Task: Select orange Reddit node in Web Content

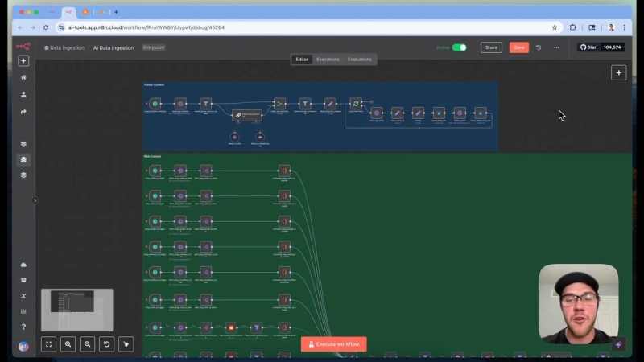Action: 231,327
